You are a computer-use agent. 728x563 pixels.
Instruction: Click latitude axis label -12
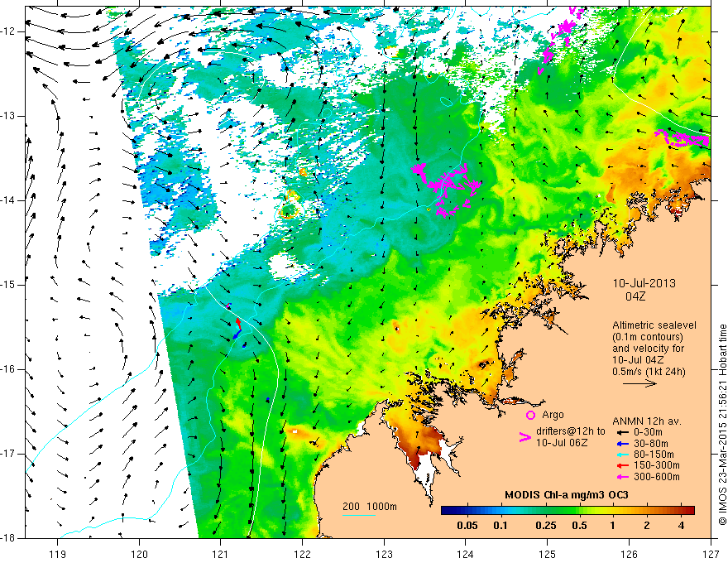pos(9,31)
